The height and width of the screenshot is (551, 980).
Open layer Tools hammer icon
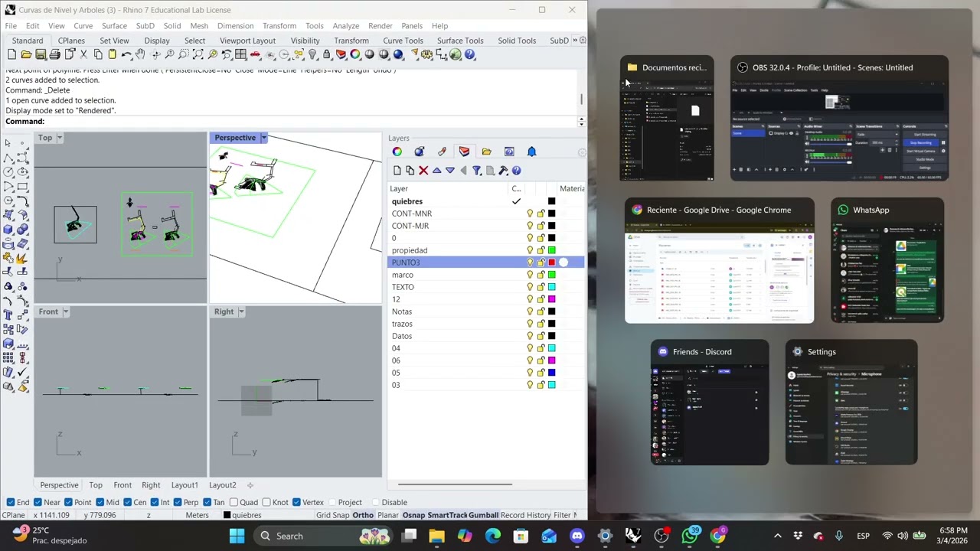tap(503, 171)
